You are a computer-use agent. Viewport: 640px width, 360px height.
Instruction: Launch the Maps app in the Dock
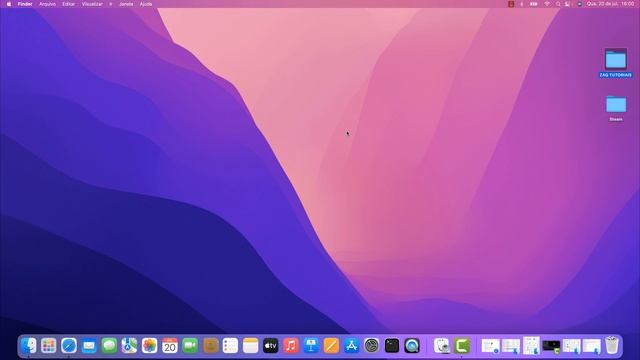[129, 346]
